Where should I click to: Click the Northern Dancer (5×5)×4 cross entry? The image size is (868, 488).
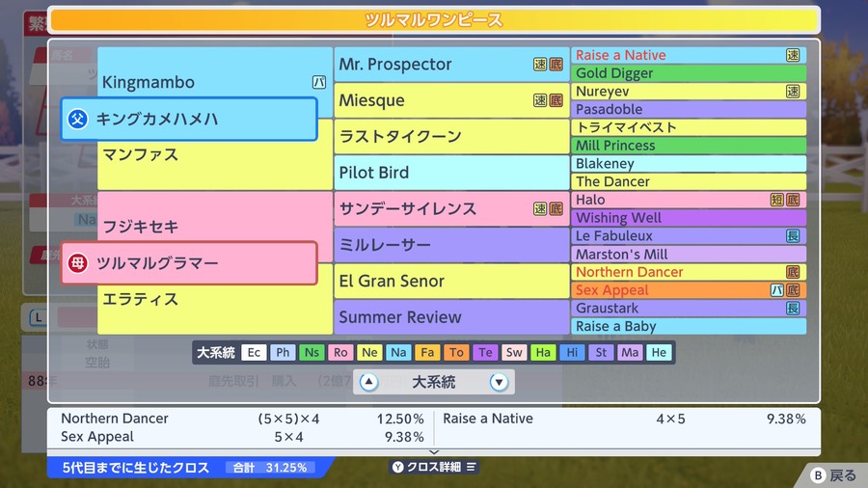(242, 419)
